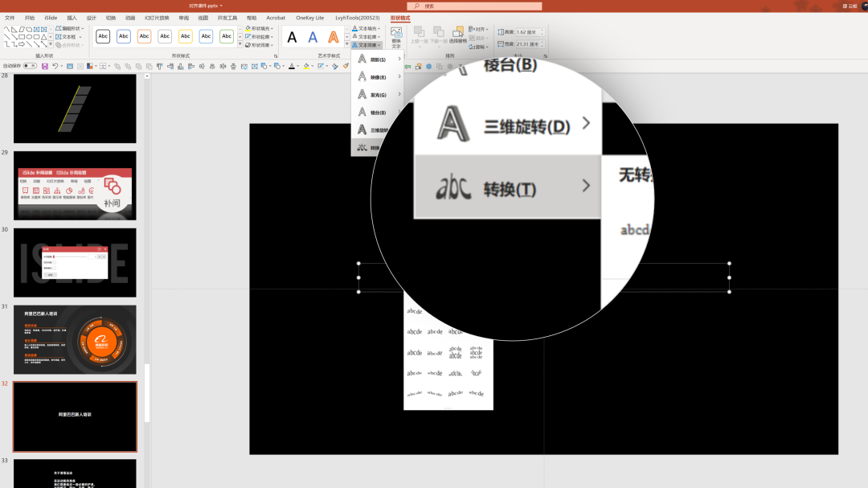Screen dimensions: 868x488
Task: Select slide 28 thumbnail with yellow line
Action: [75, 109]
